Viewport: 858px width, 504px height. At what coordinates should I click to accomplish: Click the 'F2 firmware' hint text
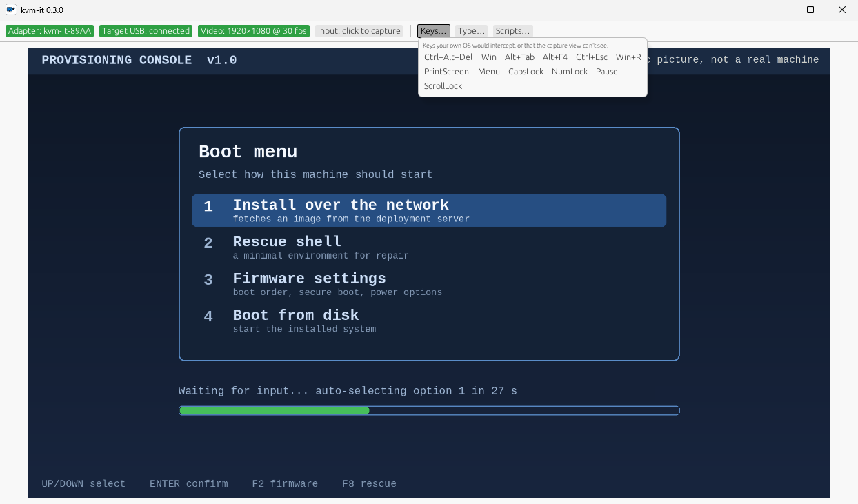pyautogui.click(x=285, y=484)
